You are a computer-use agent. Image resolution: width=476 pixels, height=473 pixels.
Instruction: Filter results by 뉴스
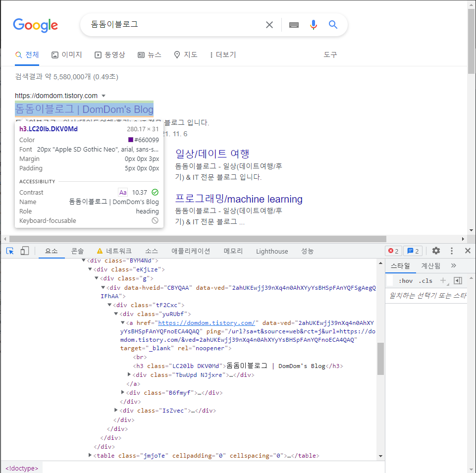150,54
